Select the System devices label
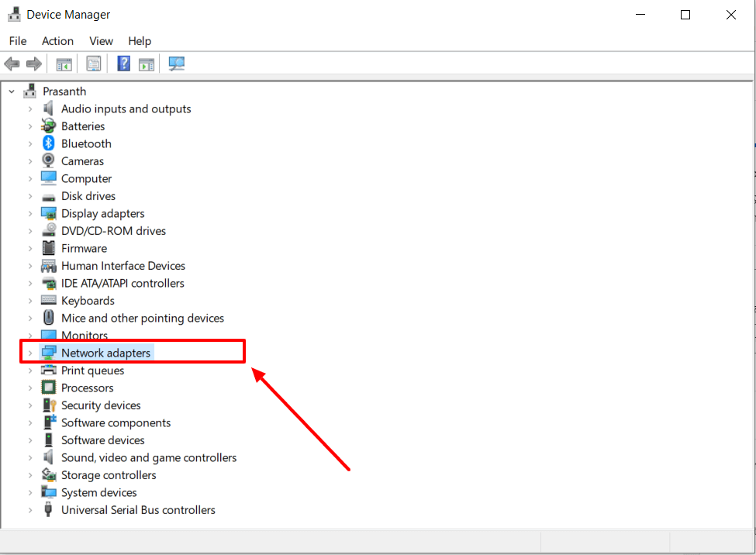756x555 pixels. [x=98, y=492]
